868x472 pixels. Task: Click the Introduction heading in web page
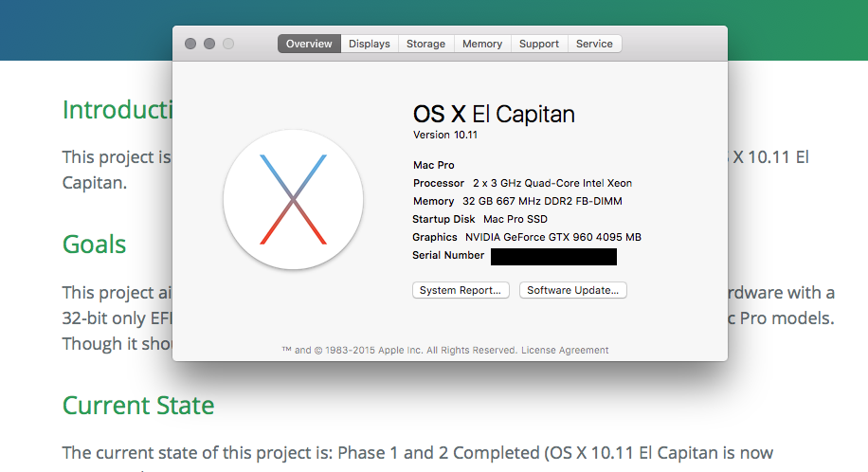click(x=118, y=110)
